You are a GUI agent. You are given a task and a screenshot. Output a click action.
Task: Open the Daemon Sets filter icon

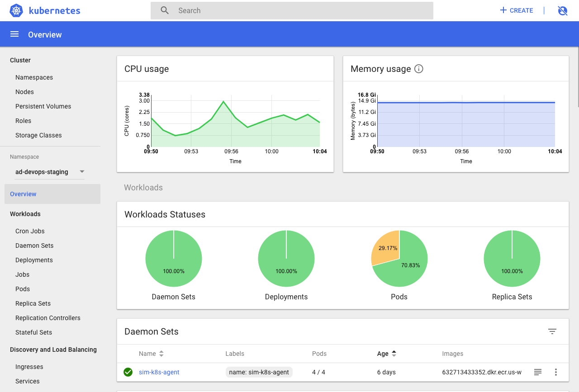coord(552,331)
